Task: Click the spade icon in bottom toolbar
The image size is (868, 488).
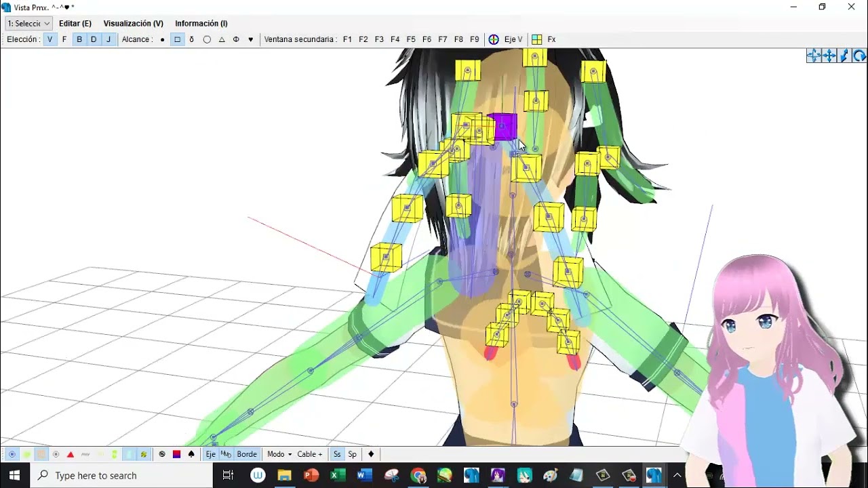Action: (x=191, y=454)
